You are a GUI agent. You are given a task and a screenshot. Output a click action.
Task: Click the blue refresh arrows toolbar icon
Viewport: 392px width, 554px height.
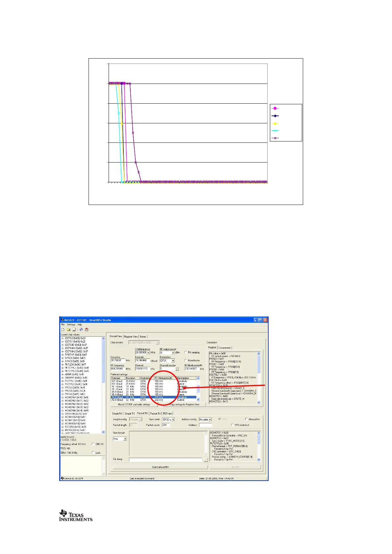81,329
